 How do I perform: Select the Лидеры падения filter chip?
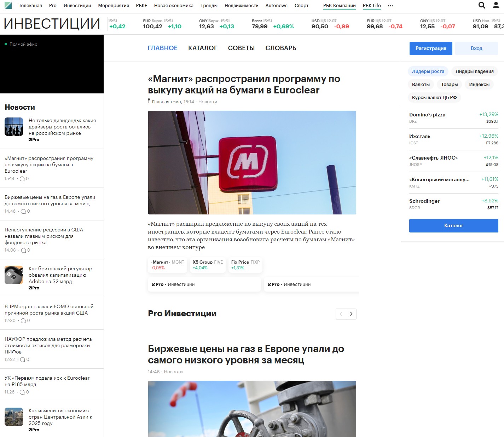[x=475, y=71]
